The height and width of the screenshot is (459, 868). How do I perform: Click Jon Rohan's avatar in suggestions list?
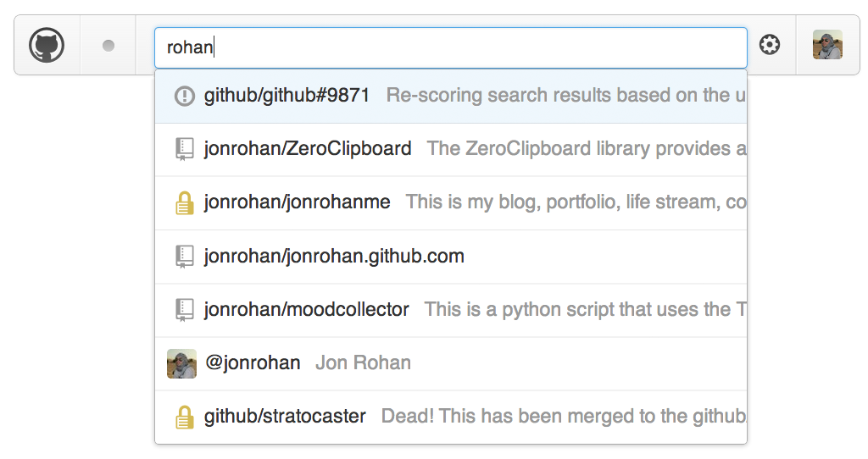(x=181, y=363)
